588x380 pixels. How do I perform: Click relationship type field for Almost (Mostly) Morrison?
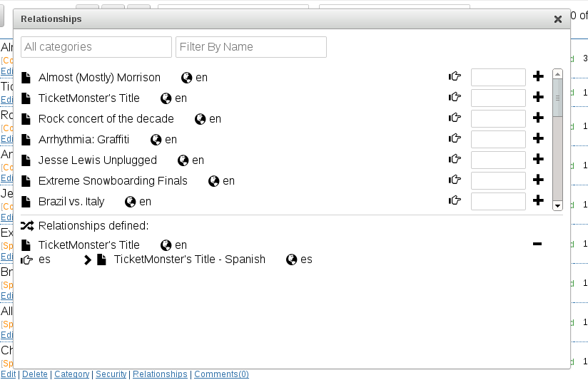(498, 78)
